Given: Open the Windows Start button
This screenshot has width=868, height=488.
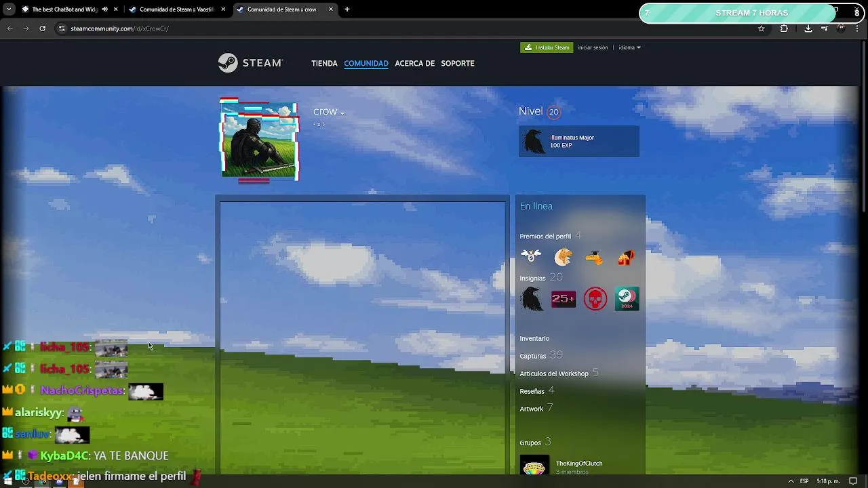Looking at the screenshot, I should tap(8, 481).
